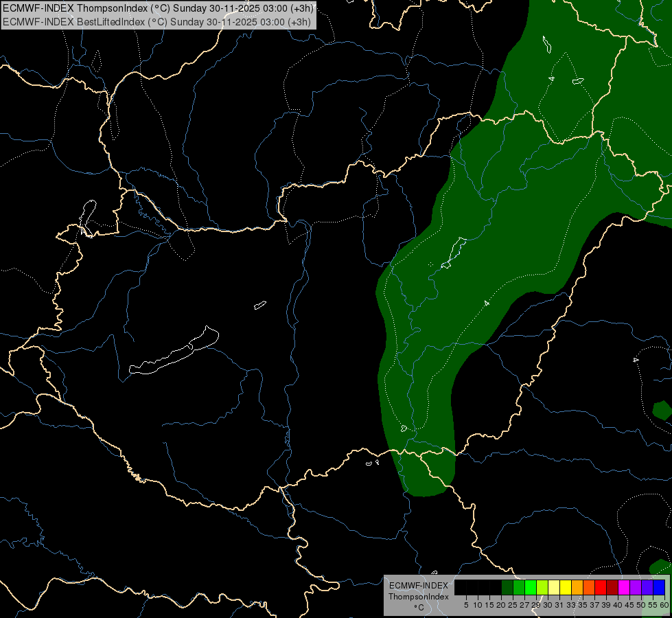
Task: Click the magenta 40–45 legend swatch
Action: click(x=624, y=587)
